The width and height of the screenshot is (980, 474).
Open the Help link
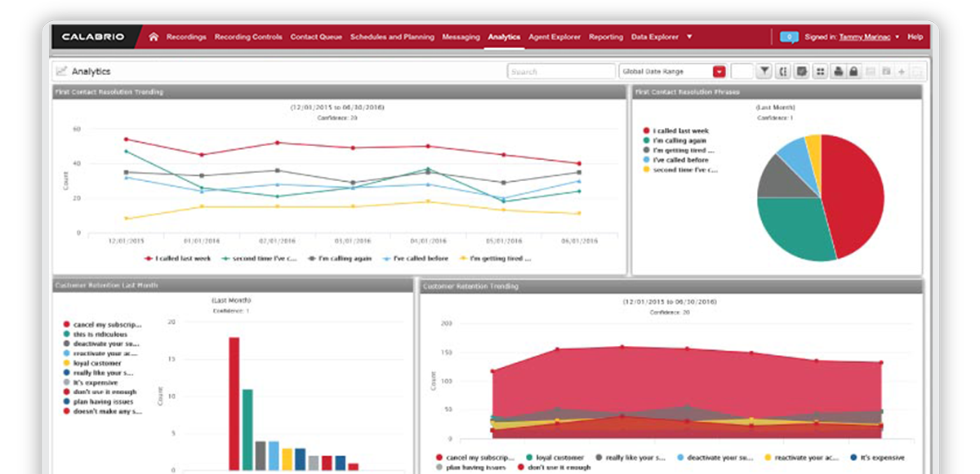[915, 37]
